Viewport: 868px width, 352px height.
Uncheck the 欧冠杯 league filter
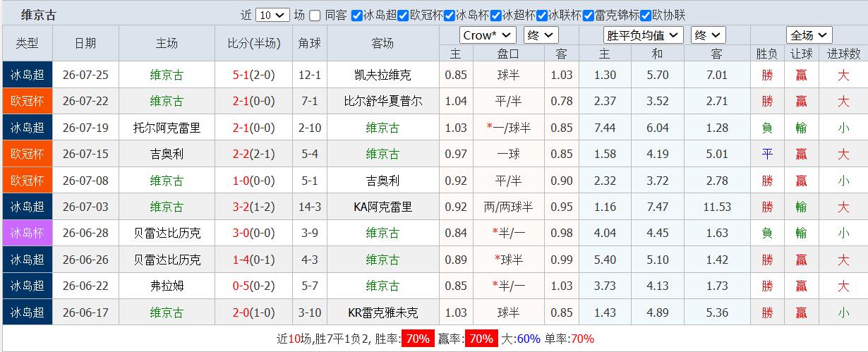click(x=404, y=16)
